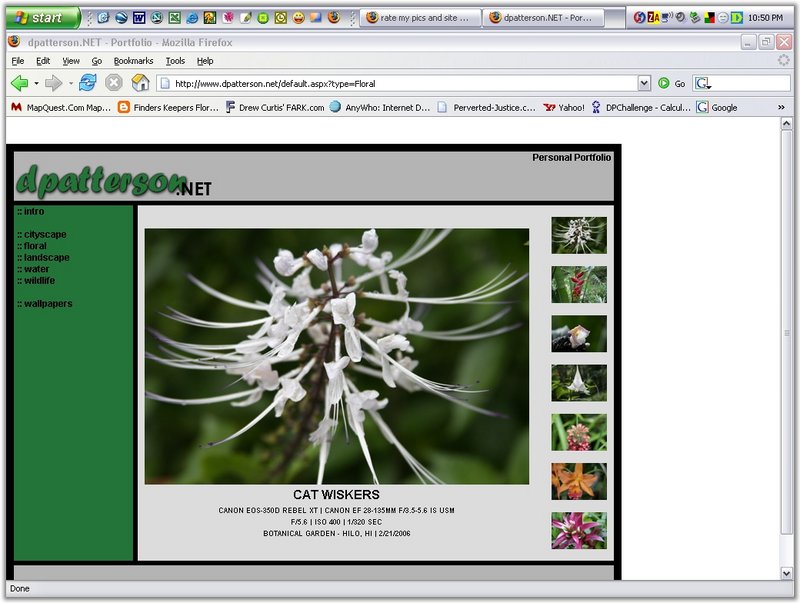Open the Bookmarks menu
This screenshot has width=800, height=603.
click(133, 61)
